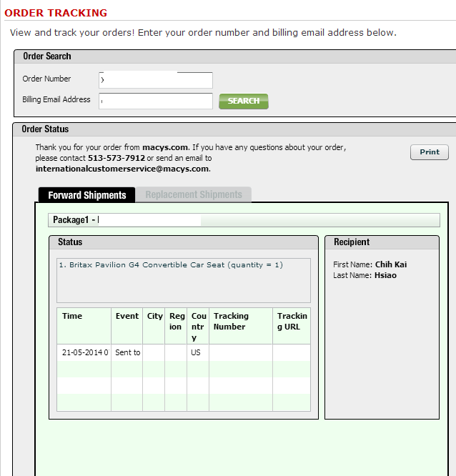Click the Package1 header bar
Screen dimensions: 456x476
pos(244,220)
